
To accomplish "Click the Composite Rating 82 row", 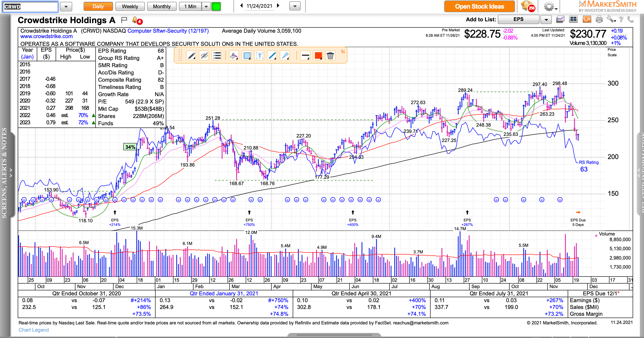I will point(131,80).
